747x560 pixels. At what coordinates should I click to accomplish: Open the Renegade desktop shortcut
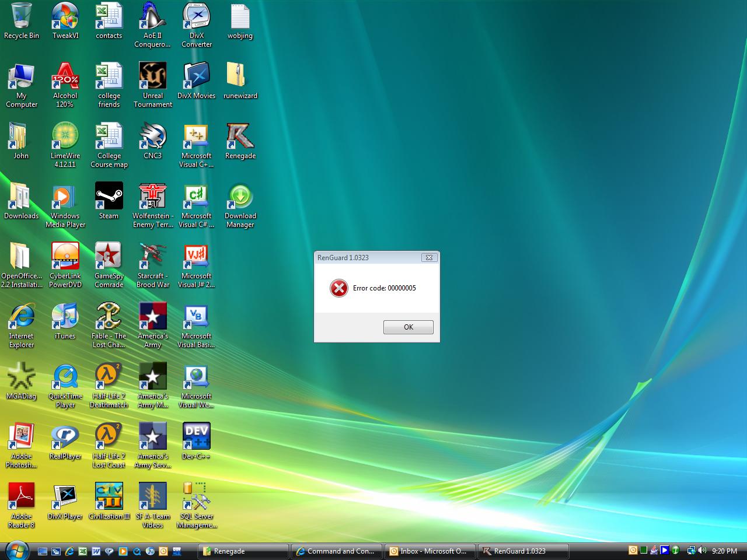240,140
